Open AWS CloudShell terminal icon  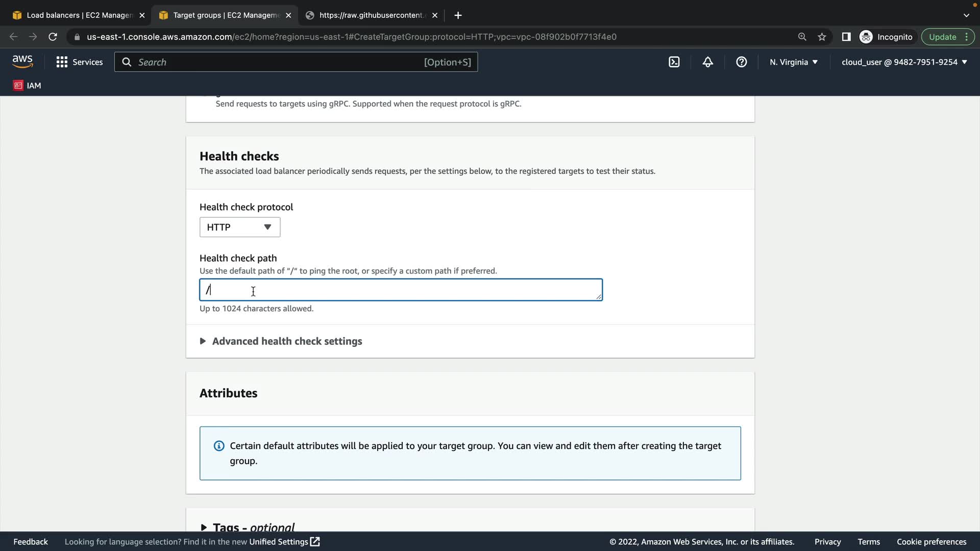click(x=674, y=62)
